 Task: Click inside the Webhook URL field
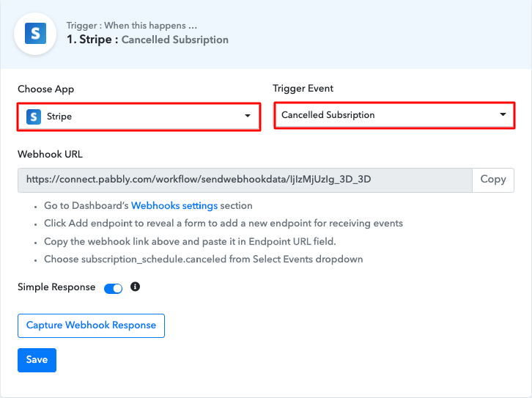[x=245, y=180]
